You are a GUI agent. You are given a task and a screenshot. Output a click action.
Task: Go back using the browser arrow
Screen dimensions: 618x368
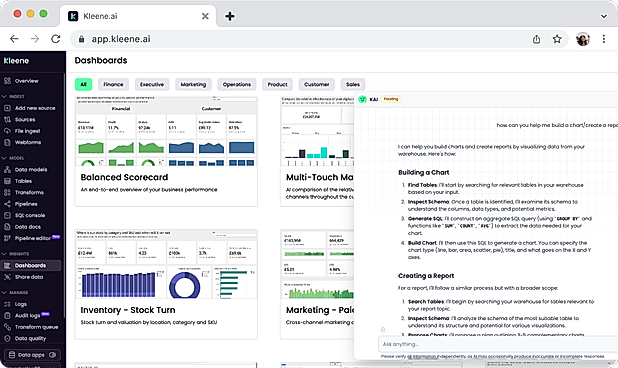tap(14, 39)
